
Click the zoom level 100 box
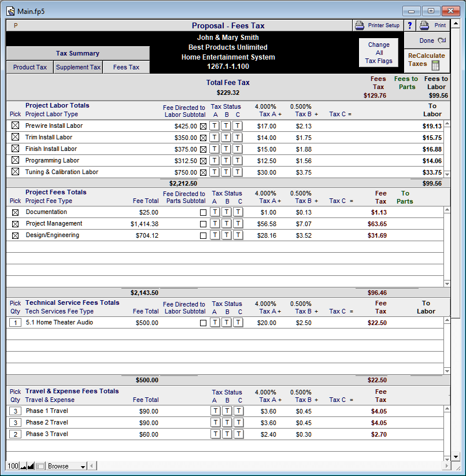(13, 466)
